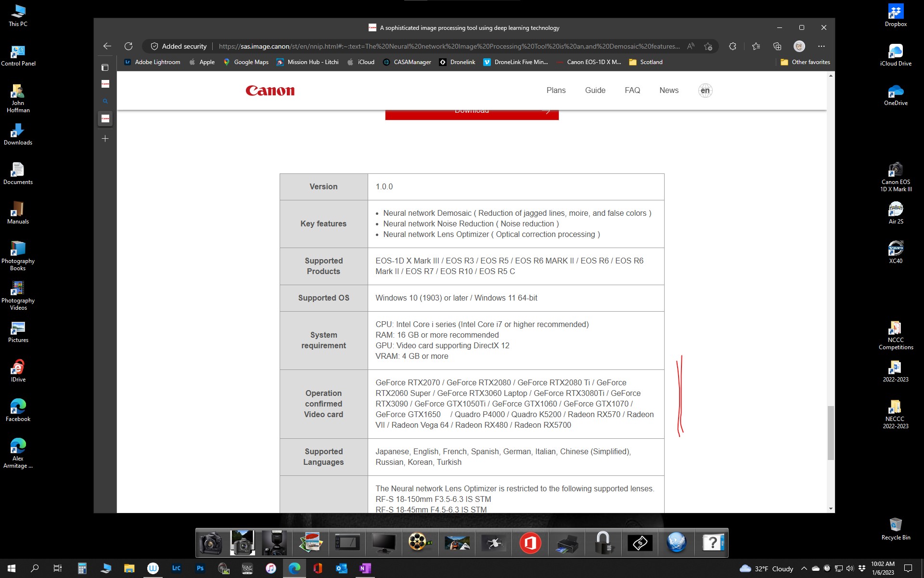This screenshot has width=924, height=578.
Task: Click the red Download button
Action: click(472, 115)
